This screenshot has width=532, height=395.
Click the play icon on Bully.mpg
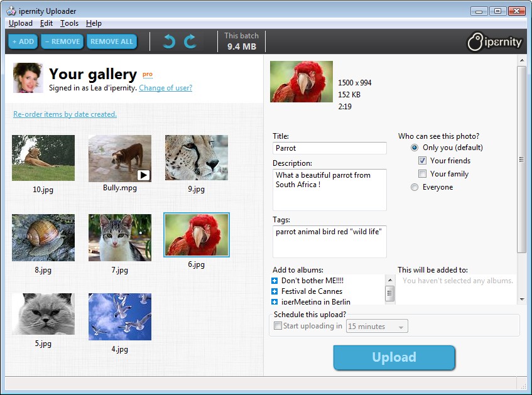click(x=143, y=175)
